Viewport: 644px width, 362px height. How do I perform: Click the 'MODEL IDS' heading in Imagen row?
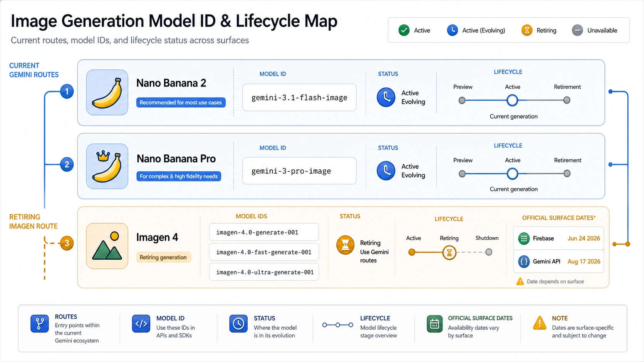(252, 216)
